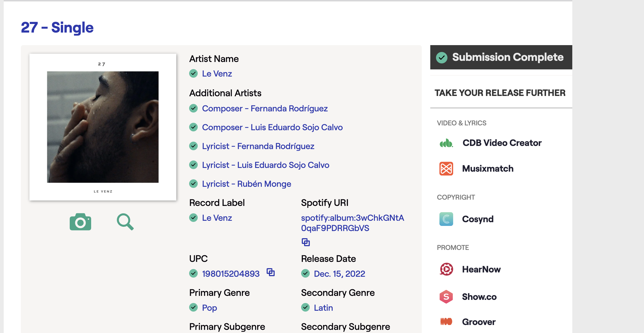This screenshot has width=644, height=333.
Task: Click check icon beside Lyricist Luis Eduardo Sojo Calvo
Action: point(193,165)
